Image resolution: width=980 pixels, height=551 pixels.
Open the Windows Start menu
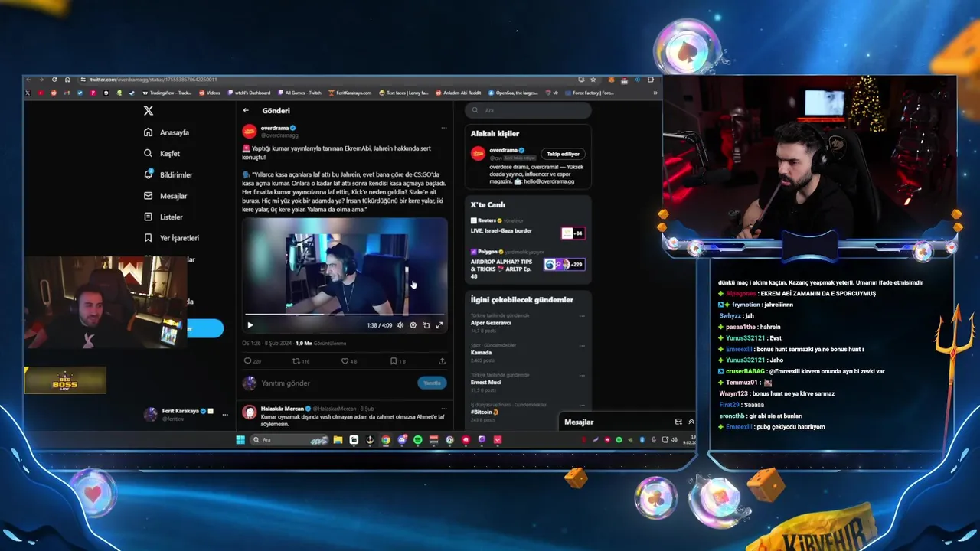240,440
